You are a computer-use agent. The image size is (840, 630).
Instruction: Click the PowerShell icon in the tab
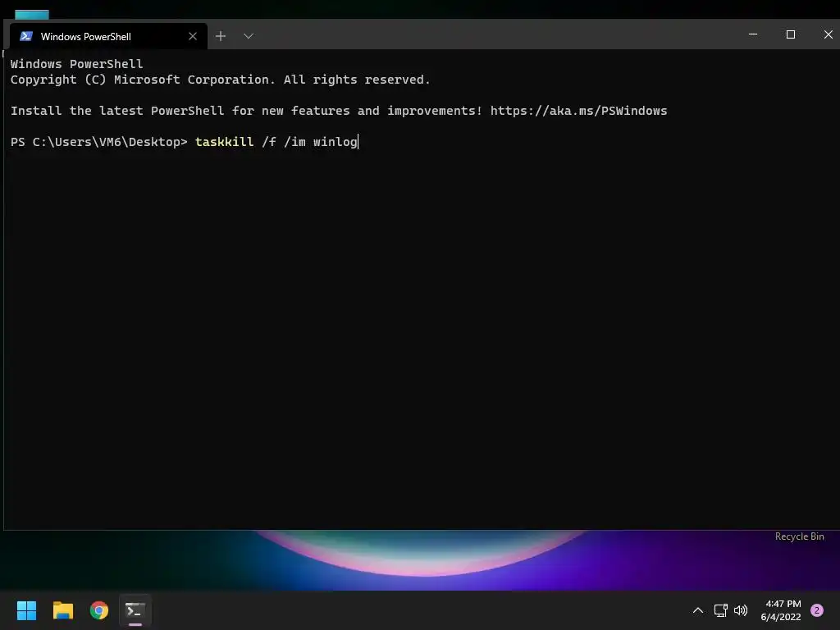coord(26,36)
